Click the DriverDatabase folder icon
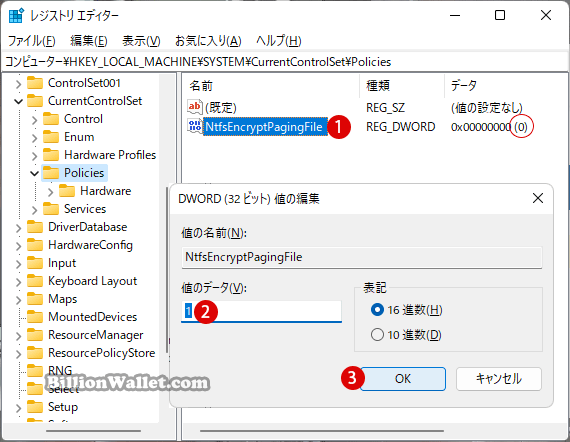This screenshot has height=442, width=570. 35,227
